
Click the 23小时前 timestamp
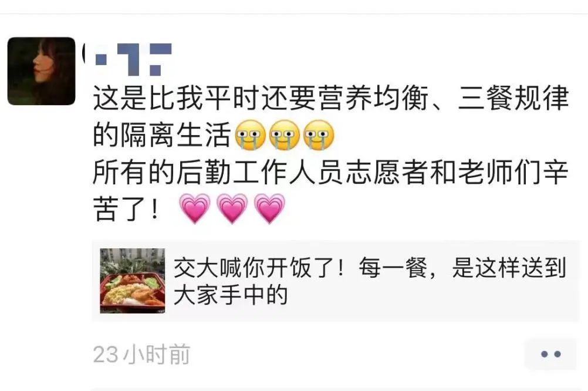pos(141,354)
